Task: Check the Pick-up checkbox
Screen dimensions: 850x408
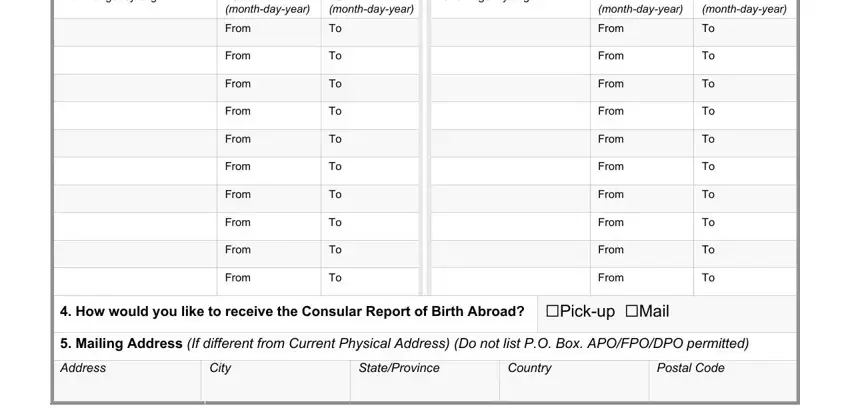Action: pyautogui.click(x=552, y=312)
